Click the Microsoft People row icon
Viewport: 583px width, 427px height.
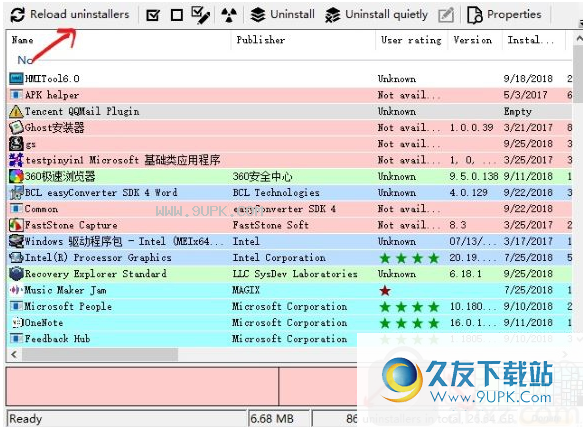click(16, 306)
